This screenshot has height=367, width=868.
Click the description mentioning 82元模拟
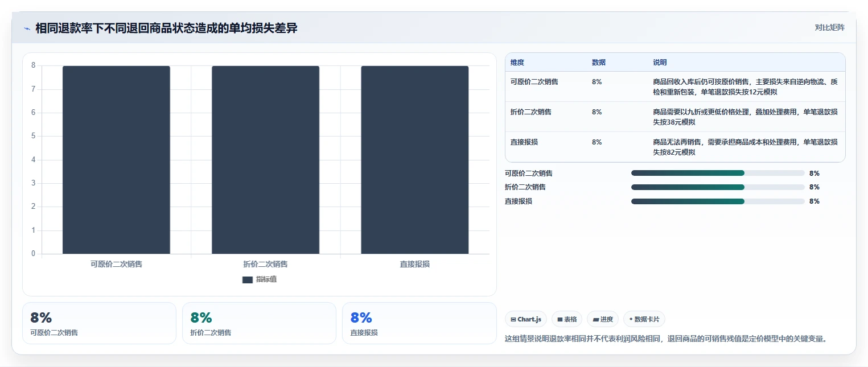click(x=745, y=147)
